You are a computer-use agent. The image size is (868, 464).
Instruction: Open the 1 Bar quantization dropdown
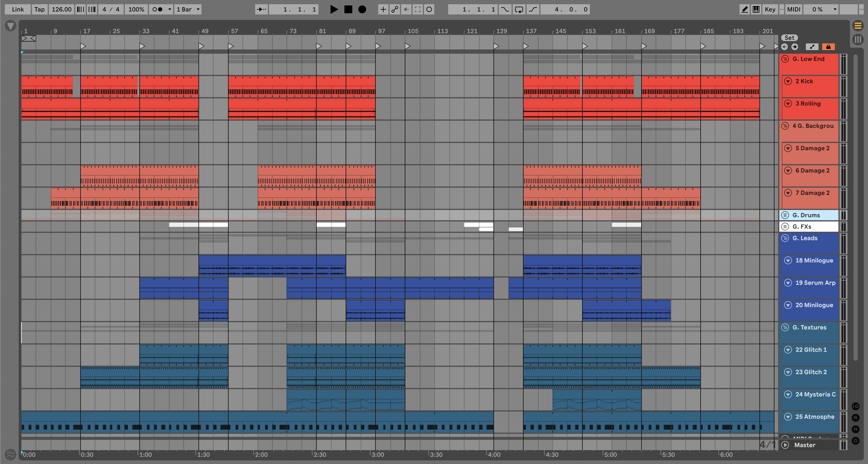(x=188, y=9)
